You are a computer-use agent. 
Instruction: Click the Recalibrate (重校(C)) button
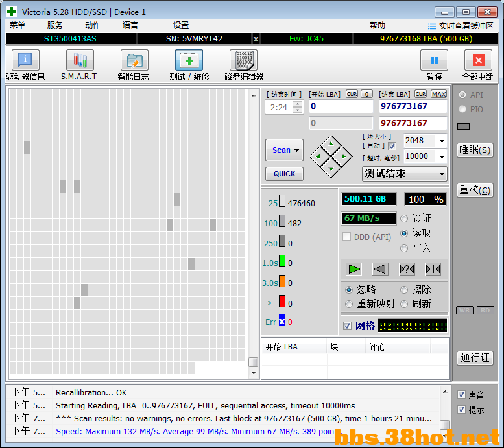(475, 190)
